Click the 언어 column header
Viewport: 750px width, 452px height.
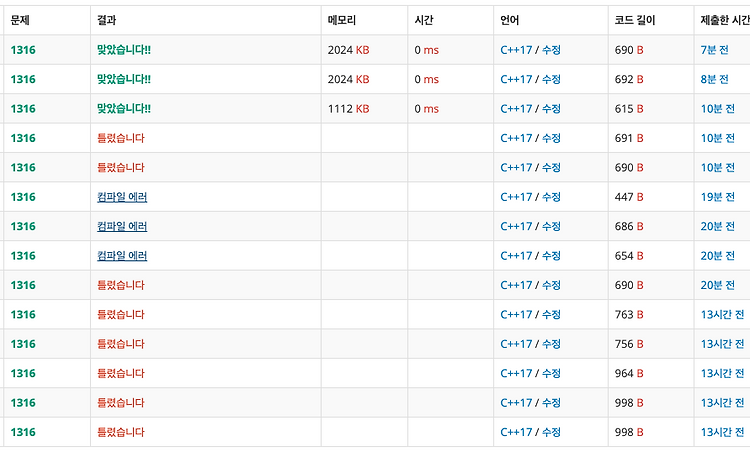pos(510,20)
